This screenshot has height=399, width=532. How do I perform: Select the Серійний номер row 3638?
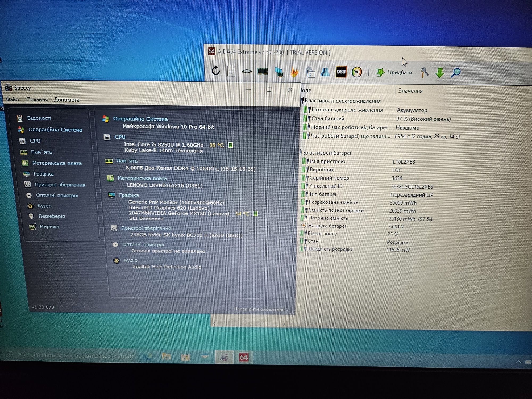tap(352, 178)
